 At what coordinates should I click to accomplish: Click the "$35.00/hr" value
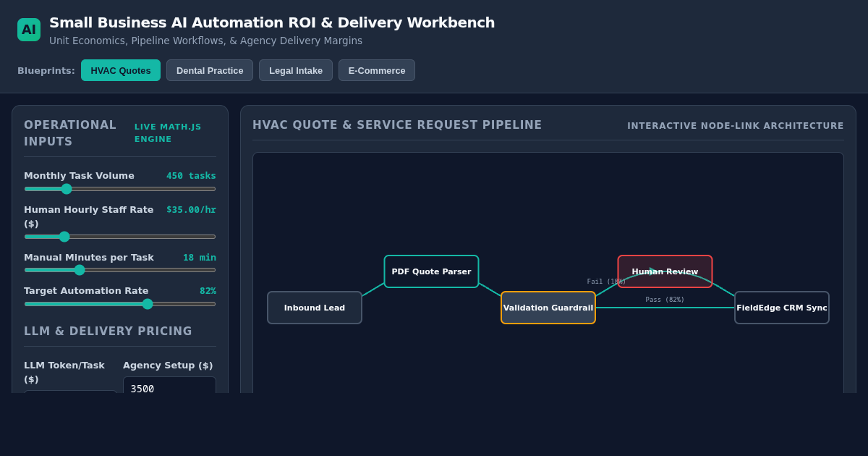(191, 210)
